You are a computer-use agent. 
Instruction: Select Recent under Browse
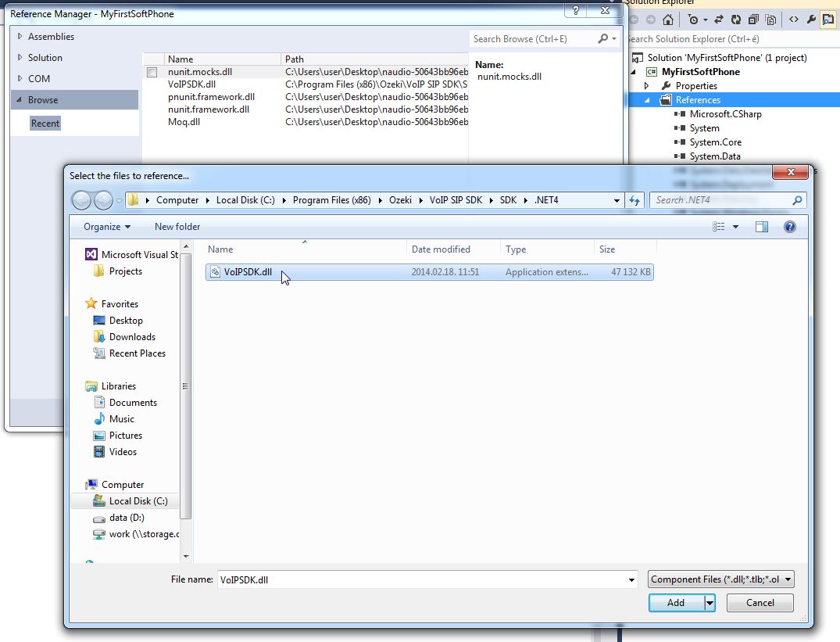pos(45,124)
